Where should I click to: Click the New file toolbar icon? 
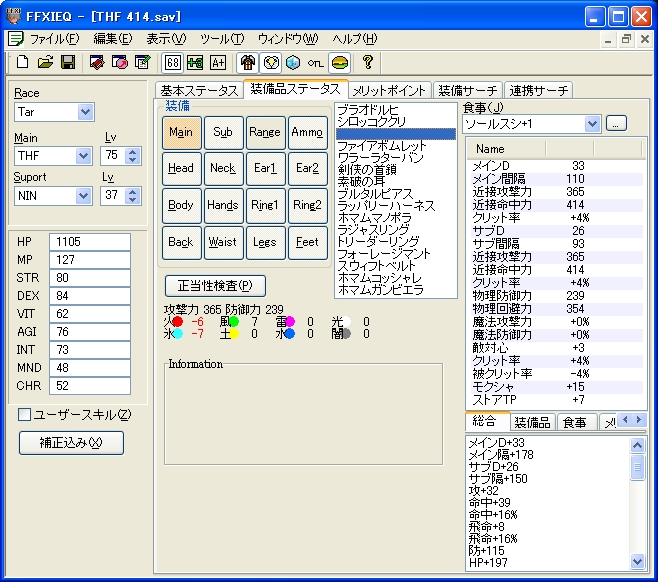point(22,63)
